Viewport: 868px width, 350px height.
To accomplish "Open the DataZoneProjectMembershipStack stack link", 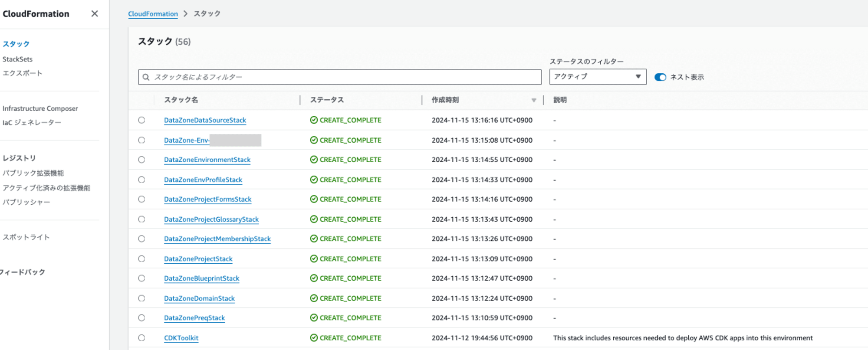I will click(x=217, y=239).
